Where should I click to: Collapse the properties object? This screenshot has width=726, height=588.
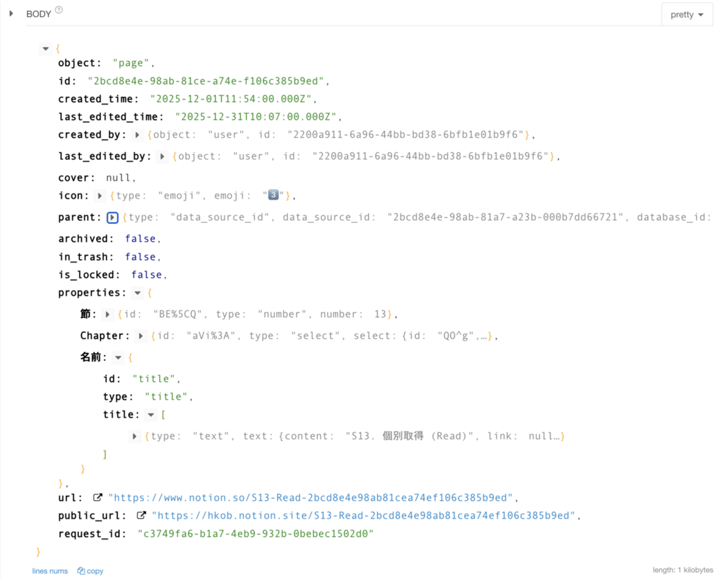click(137, 293)
